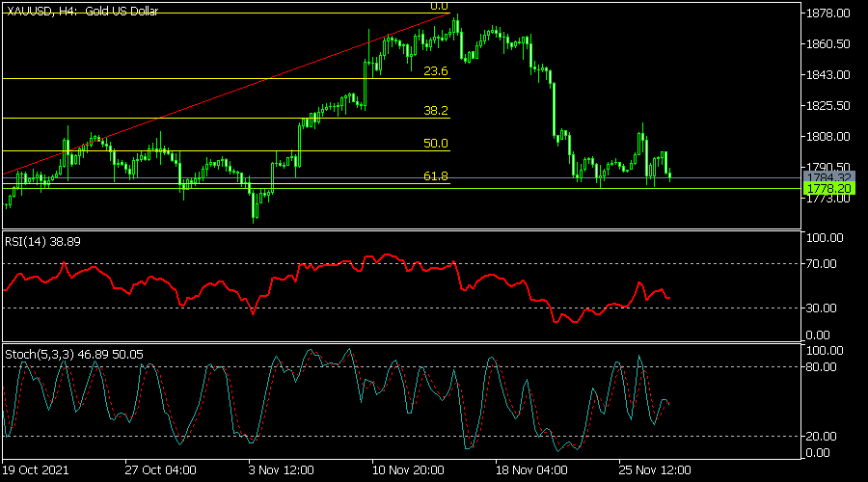
Task: Click the Stoch(5,3,3) indicator label
Action: [x=74, y=354]
